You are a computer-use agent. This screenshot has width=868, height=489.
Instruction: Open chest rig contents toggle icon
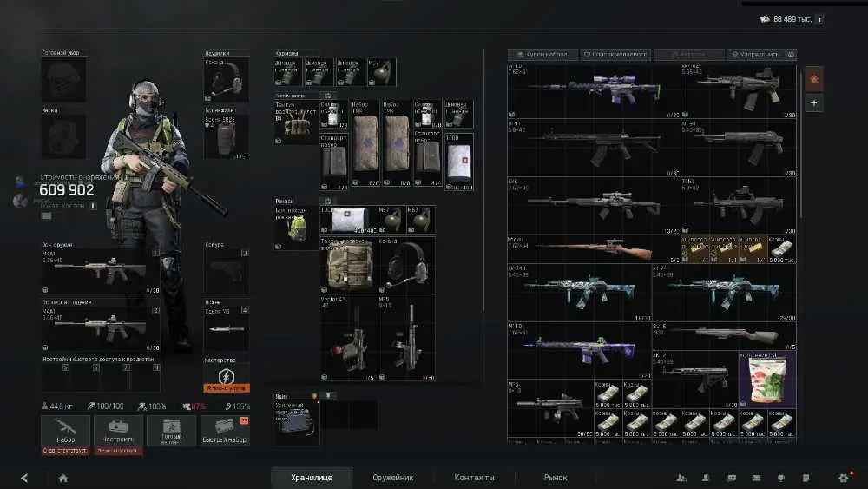327,96
